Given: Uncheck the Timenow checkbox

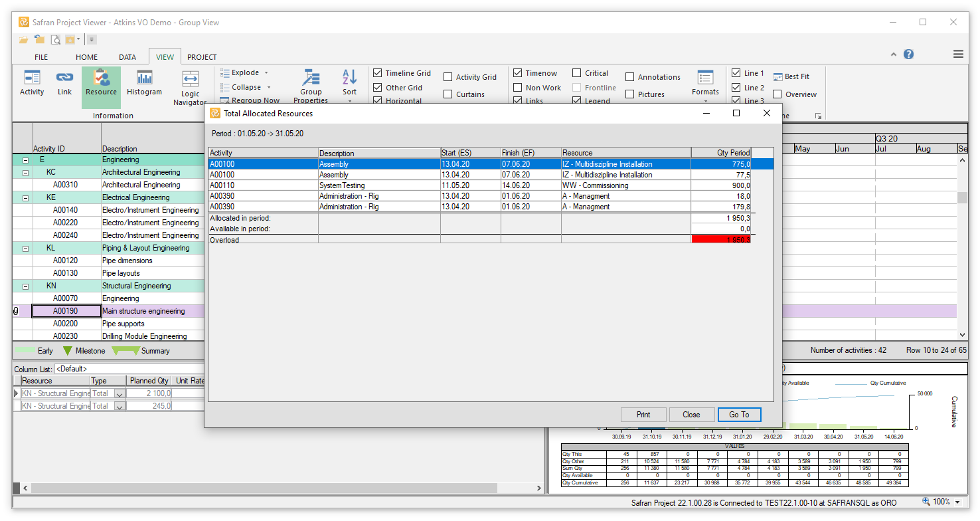Looking at the screenshot, I should 518,73.
